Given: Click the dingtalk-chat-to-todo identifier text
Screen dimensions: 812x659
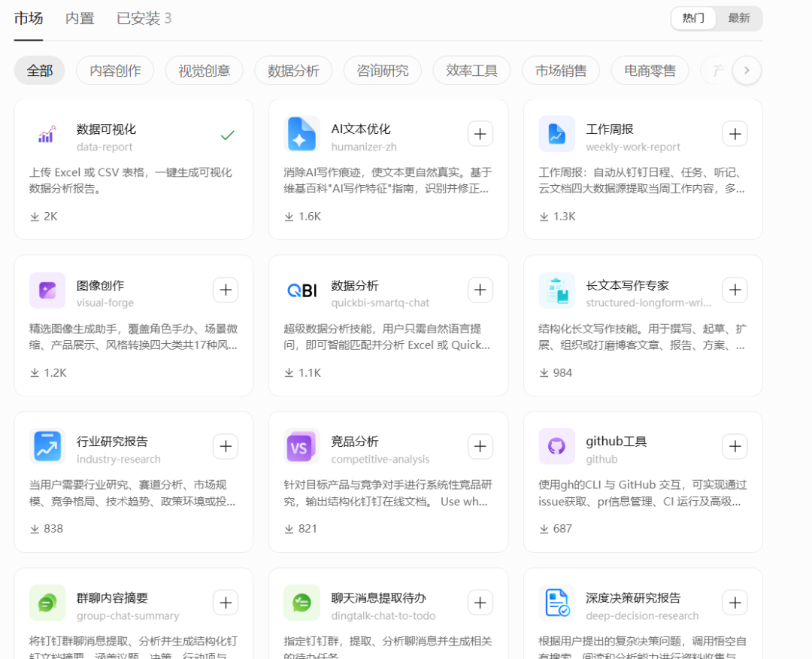Looking at the screenshot, I should point(383,616).
